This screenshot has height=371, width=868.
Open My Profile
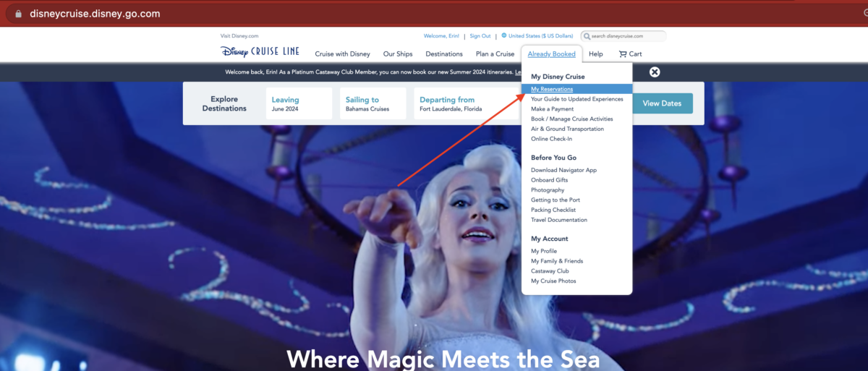[544, 252]
